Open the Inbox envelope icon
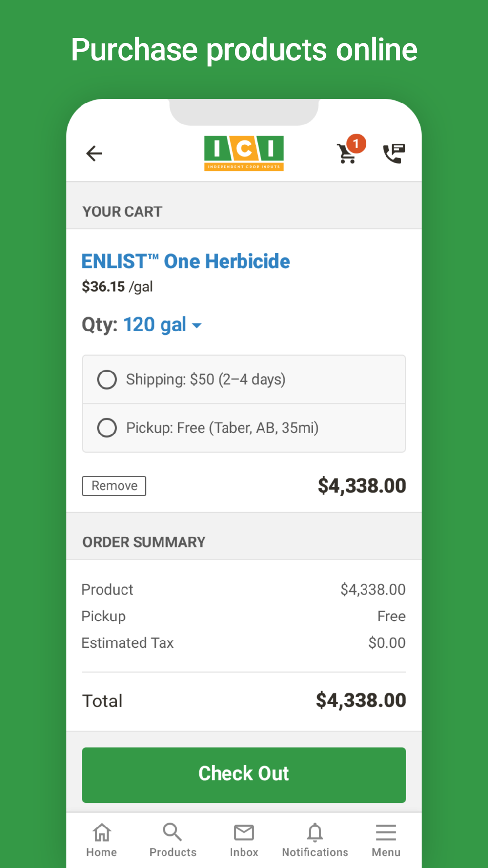 click(244, 832)
